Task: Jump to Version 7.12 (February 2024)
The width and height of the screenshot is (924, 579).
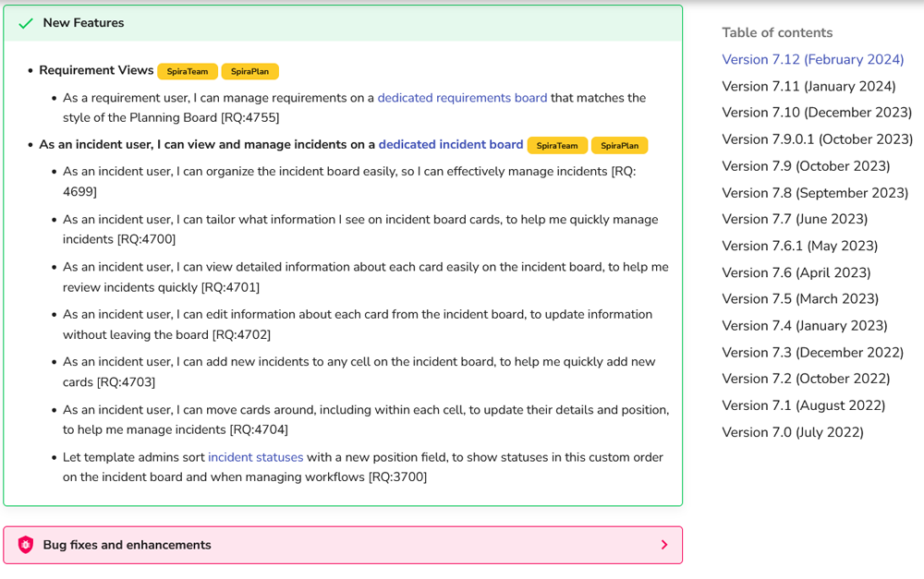Action: click(812, 60)
